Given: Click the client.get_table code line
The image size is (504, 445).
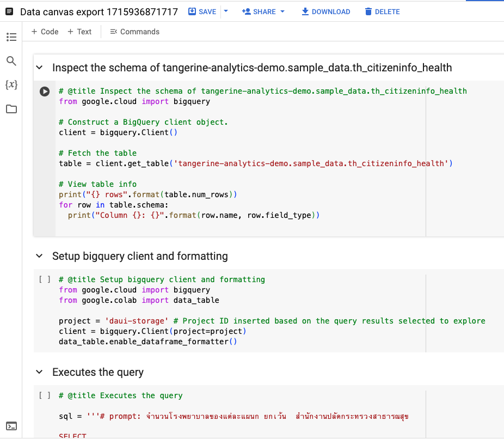Looking at the screenshot, I should (x=256, y=163).
